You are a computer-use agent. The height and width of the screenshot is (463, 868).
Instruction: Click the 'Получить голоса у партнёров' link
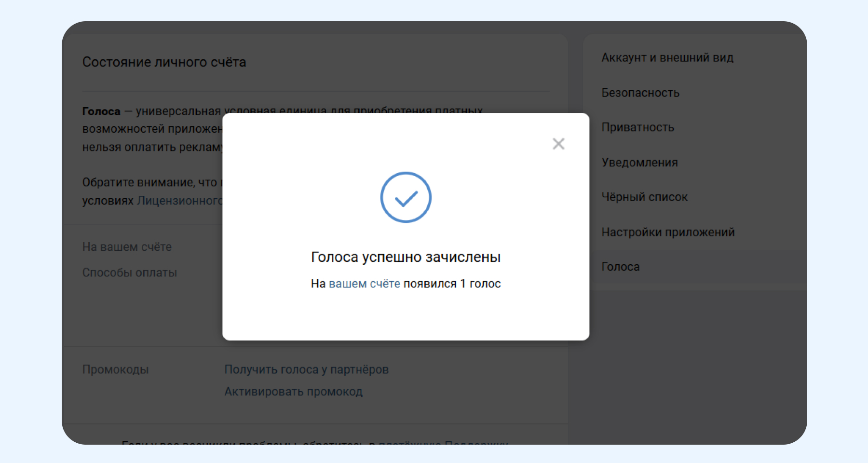coord(306,369)
